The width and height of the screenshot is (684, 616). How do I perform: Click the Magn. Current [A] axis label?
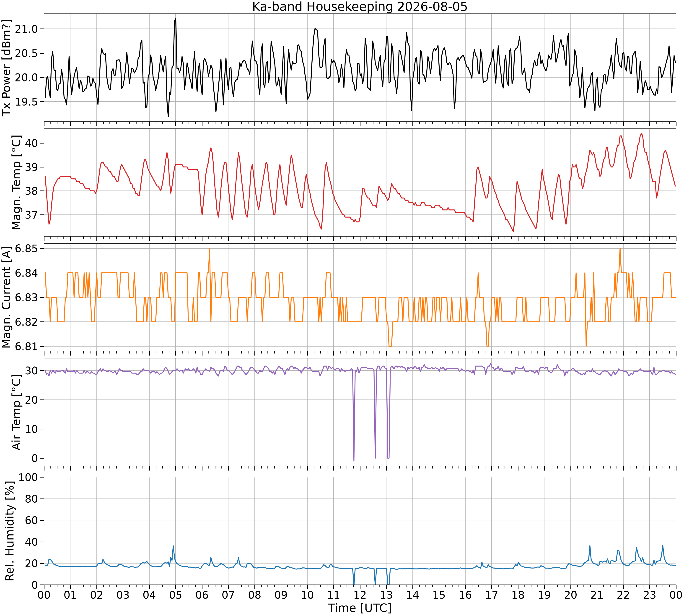(7, 297)
